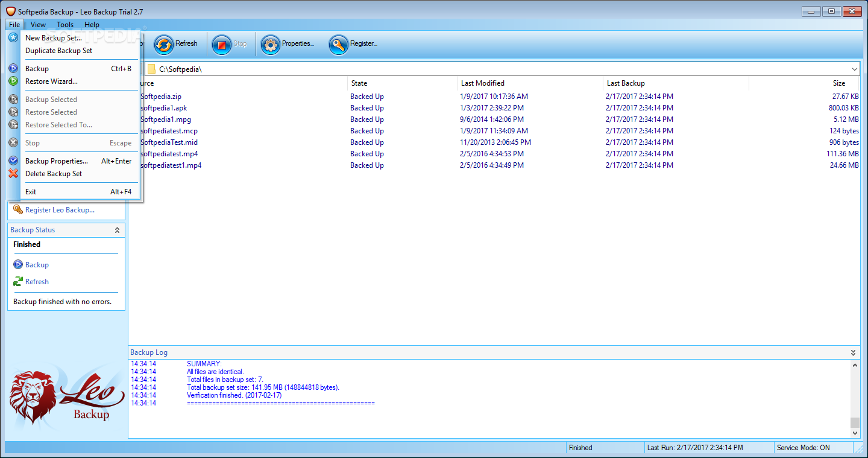Click the Backup play icon in Backup Status
868x458 pixels.
(18, 264)
